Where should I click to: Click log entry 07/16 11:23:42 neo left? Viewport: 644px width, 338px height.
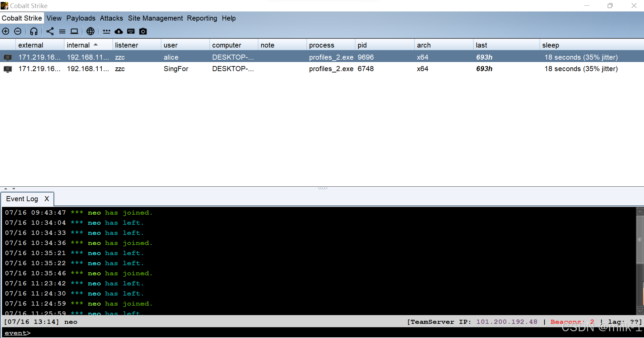(74, 283)
